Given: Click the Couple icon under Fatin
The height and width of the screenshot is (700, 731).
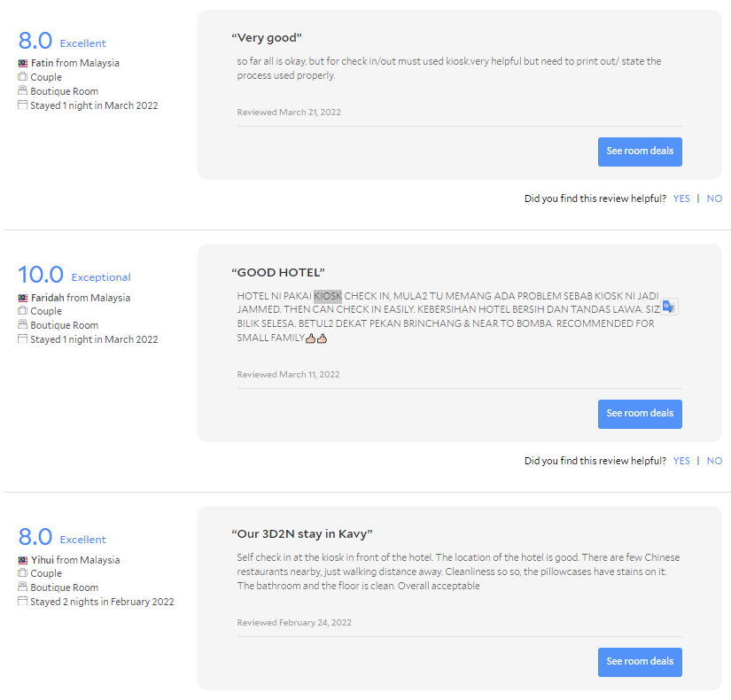Looking at the screenshot, I should click(23, 77).
